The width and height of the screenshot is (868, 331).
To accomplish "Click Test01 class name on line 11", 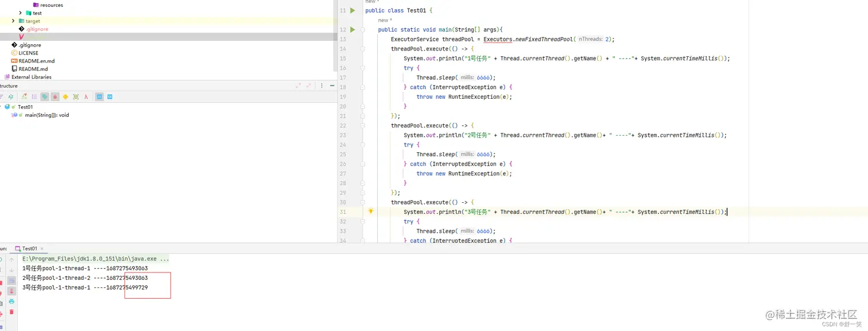I will [415, 10].
